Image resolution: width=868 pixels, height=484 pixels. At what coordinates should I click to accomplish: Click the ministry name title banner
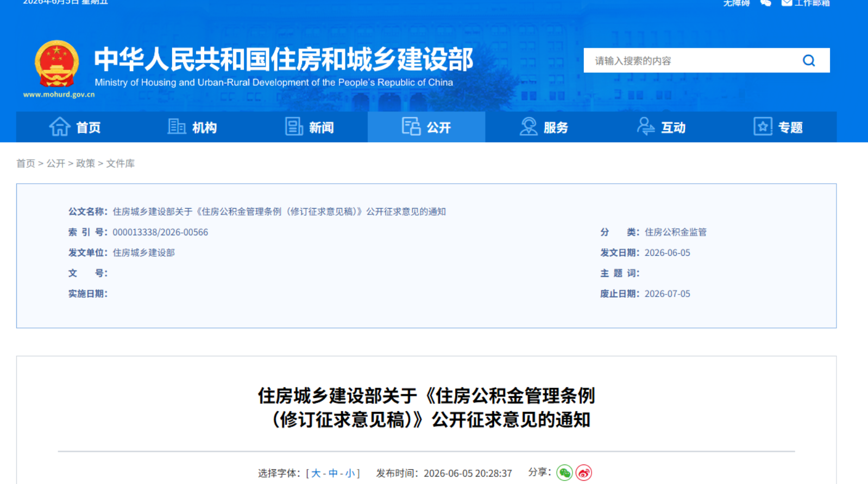(x=284, y=60)
